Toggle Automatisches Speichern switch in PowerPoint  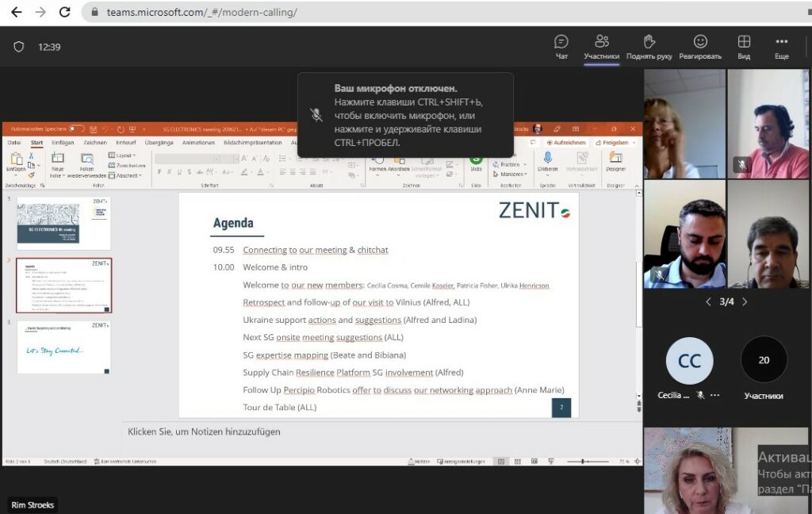coord(77,128)
